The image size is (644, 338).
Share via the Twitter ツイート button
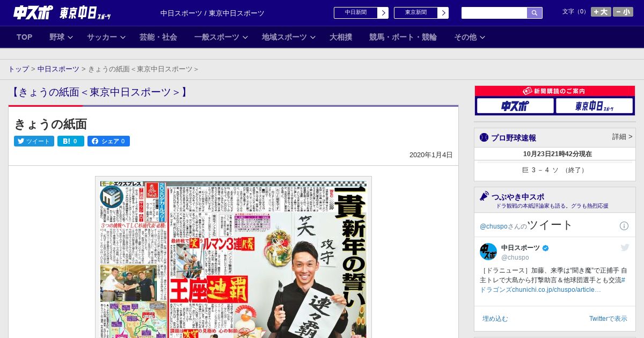(x=34, y=141)
